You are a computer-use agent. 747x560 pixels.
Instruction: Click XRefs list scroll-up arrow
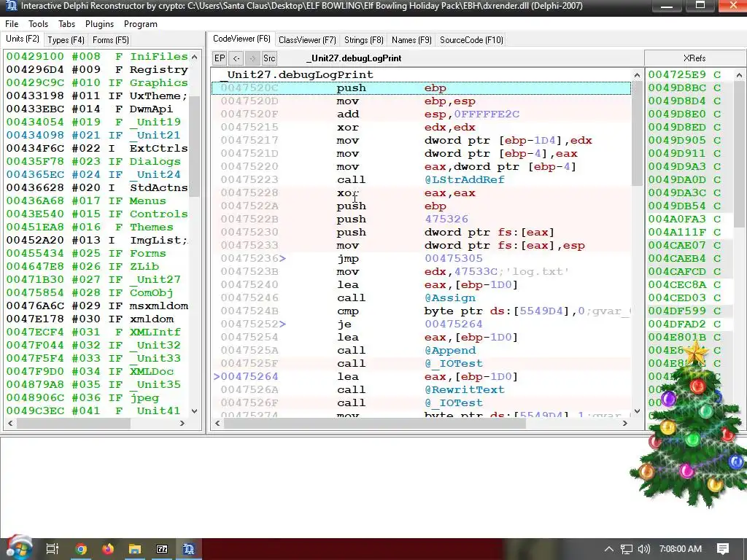coord(739,75)
